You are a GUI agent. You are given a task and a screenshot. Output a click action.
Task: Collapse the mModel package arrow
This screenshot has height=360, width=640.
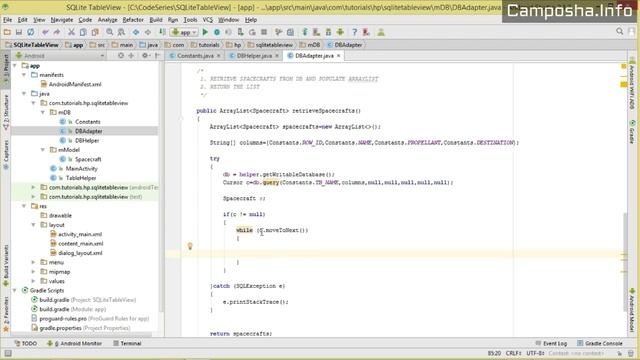[x=43, y=150]
